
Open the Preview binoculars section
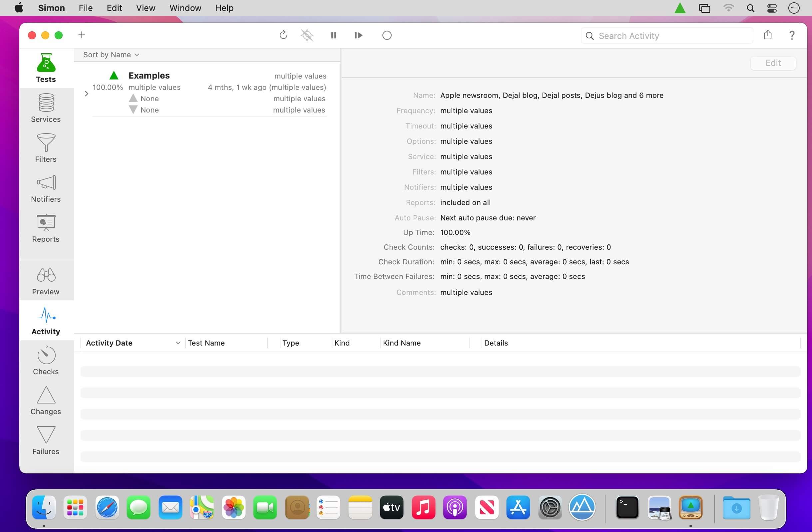pos(46,281)
